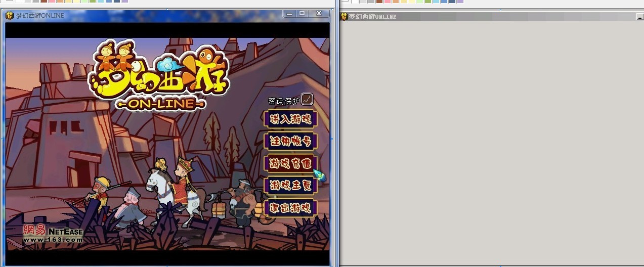Viewport: 644px width, 267px height.
Task: Close the left 梦幻西游ONLINE window
Action: [x=319, y=13]
